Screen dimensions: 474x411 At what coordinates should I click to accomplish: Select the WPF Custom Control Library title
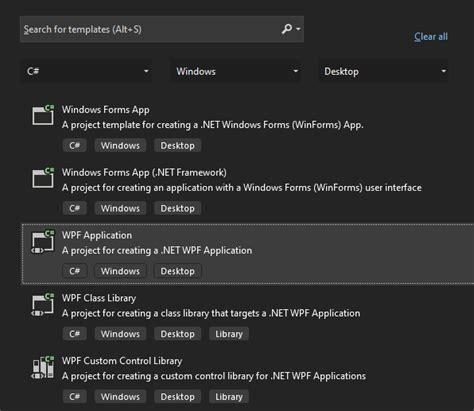(x=122, y=361)
